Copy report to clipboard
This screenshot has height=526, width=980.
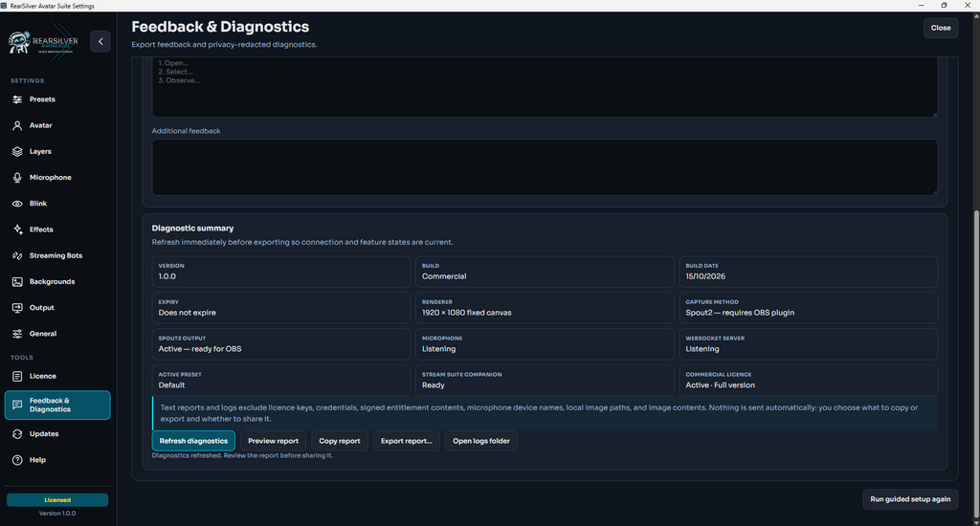coord(340,441)
